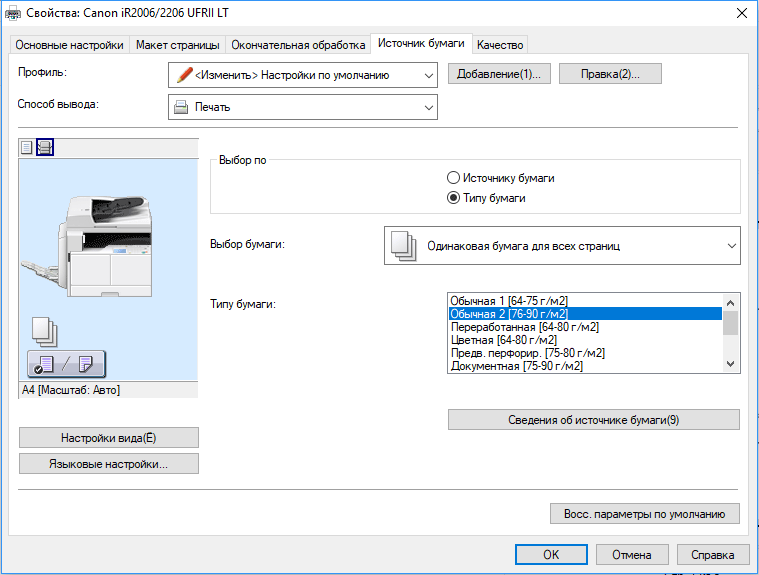The height and width of the screenshot is (575, 759).
Task: Select 'Документная [75-90 г/м2]' paper type
Action: click(585, 366)
